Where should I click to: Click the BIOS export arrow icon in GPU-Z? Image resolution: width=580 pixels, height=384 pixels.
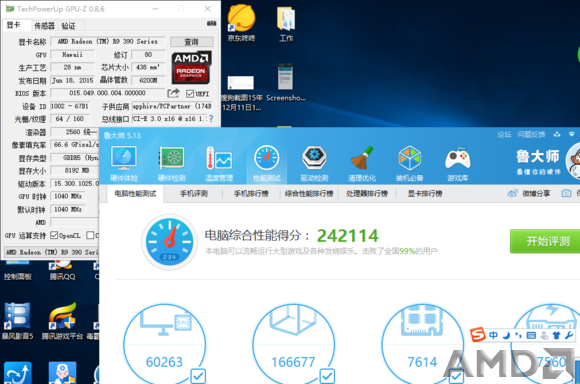[x=173, y=93]
